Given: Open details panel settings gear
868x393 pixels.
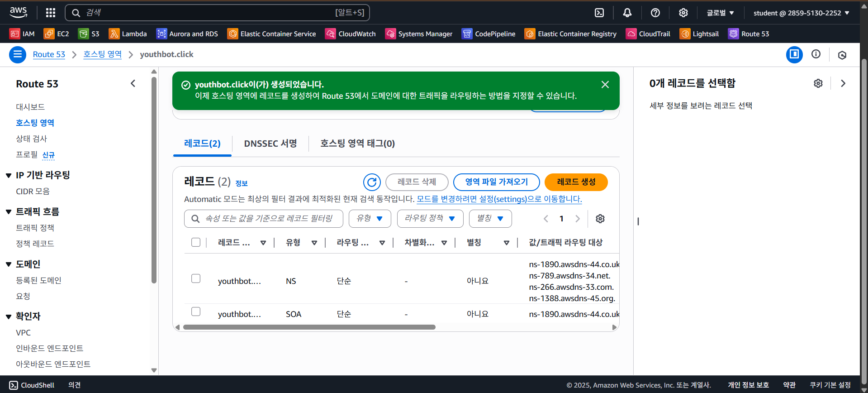Looking at the screenshot, I should (818, 83).
